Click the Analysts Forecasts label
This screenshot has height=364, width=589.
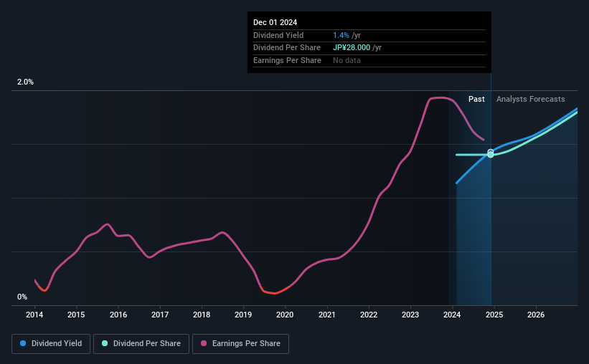point(530,99)
